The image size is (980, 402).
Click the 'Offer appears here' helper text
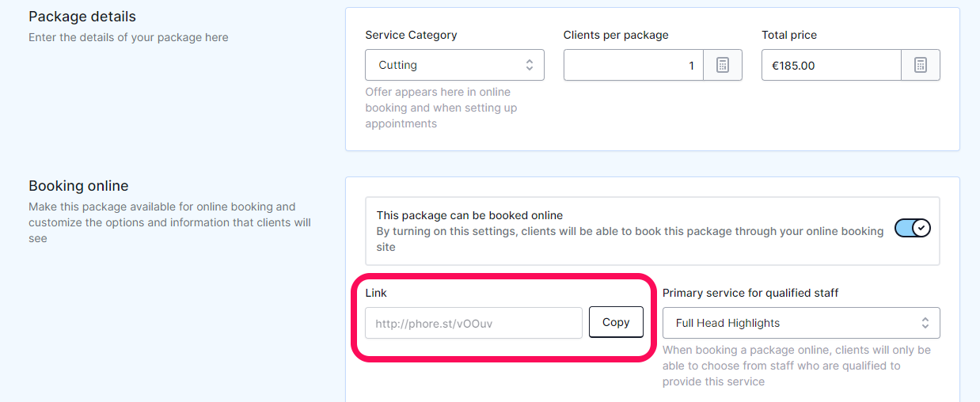click(441, 108)
